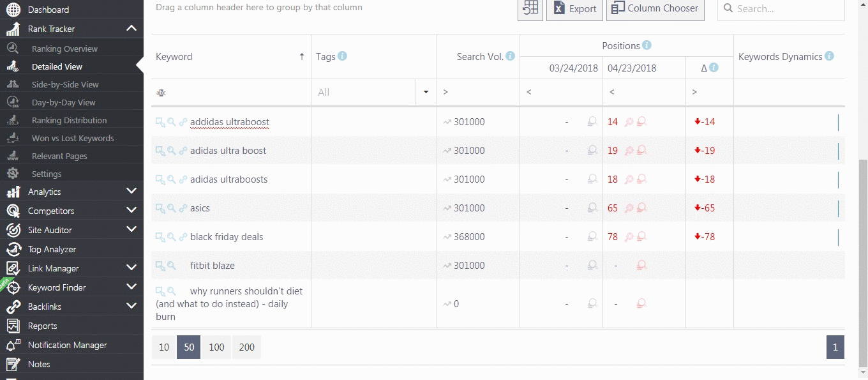Expand the Competitors menu section
Screen dimensions: 868x380
click(131, 210)
